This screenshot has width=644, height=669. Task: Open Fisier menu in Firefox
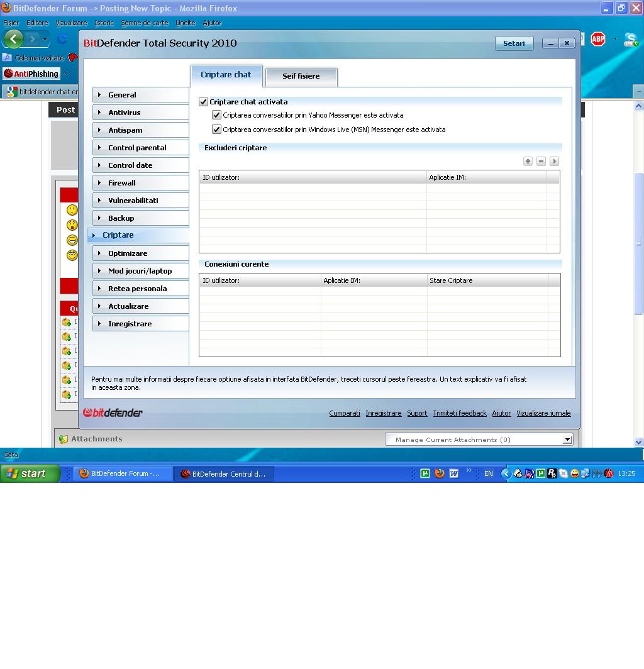click(11, 23)
